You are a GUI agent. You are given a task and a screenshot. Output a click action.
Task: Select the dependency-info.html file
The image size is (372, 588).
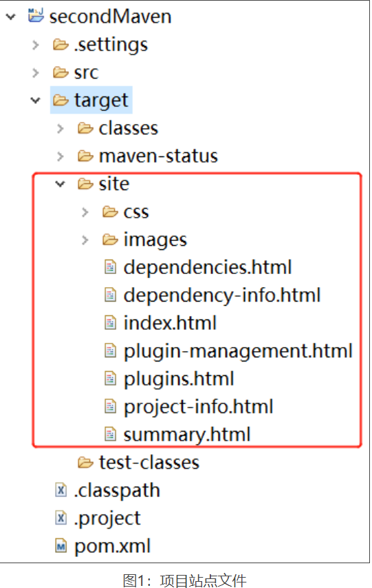point(222,295)
